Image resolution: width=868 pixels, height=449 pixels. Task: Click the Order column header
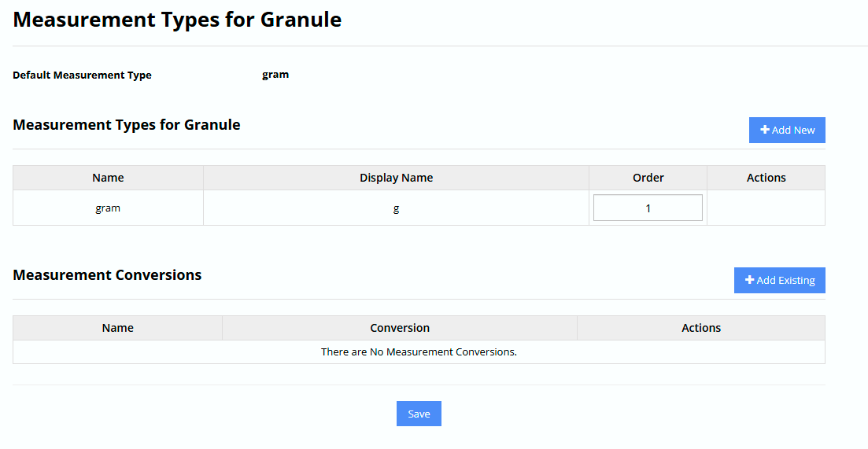[x=648, y=178]
